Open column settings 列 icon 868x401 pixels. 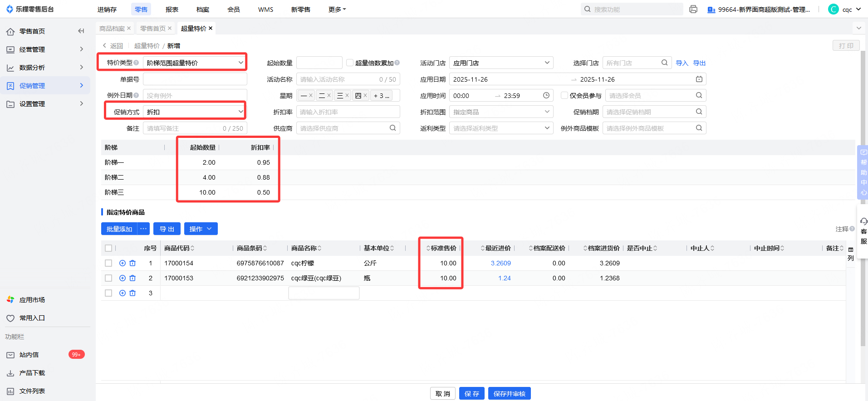851,254
